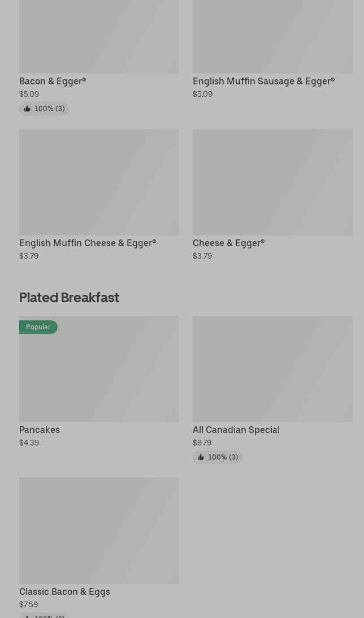Click the Plated Breakfast section heading

pyautogui.click(x=69, y=298)
